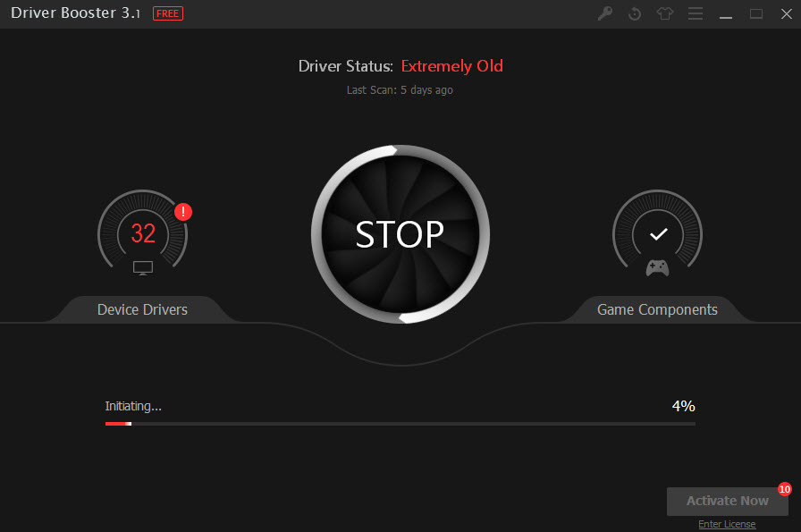The height and width of the screenshot is (532, 801).
Task: Switch to the Game Components tab
Action: 657,309
